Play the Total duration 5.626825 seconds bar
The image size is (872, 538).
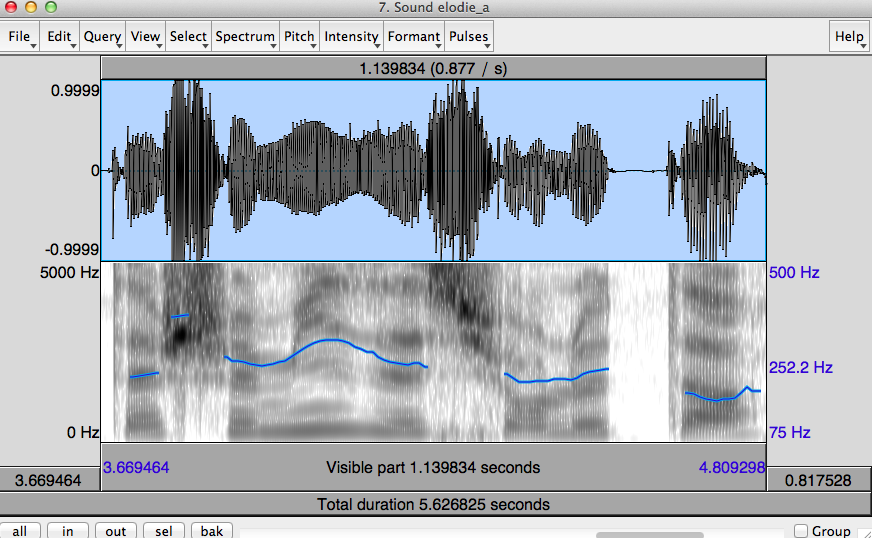433,504
